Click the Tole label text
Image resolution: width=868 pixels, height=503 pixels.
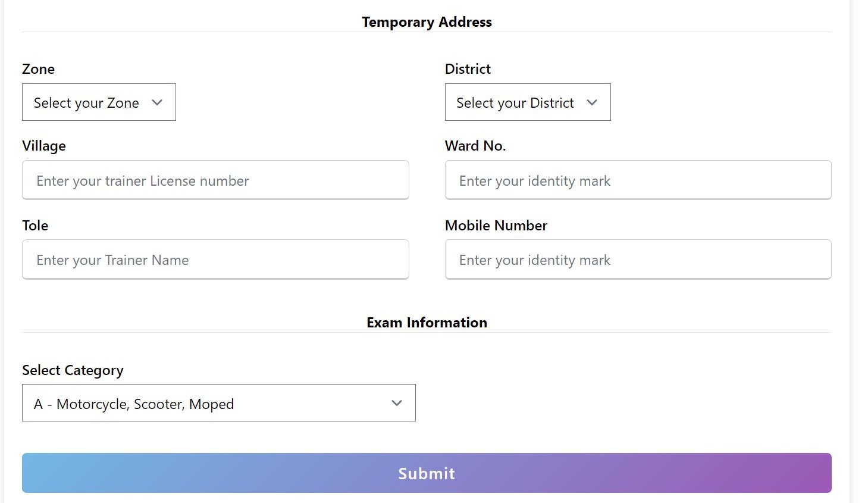pos(35,226)
